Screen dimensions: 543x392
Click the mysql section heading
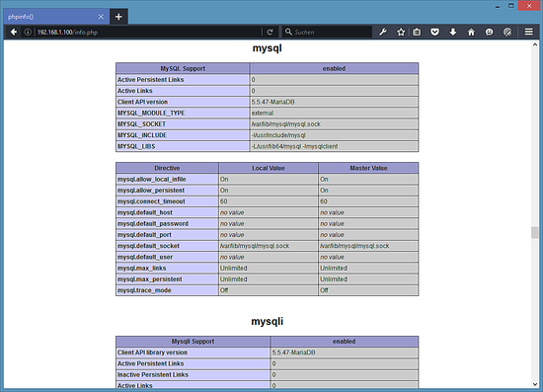[267, 48]
